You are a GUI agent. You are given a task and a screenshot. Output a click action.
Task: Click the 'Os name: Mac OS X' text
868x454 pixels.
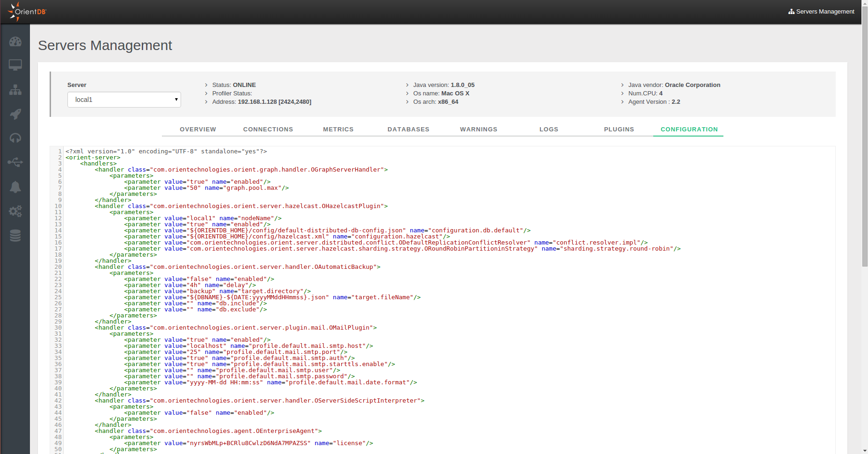click(441, 94)
